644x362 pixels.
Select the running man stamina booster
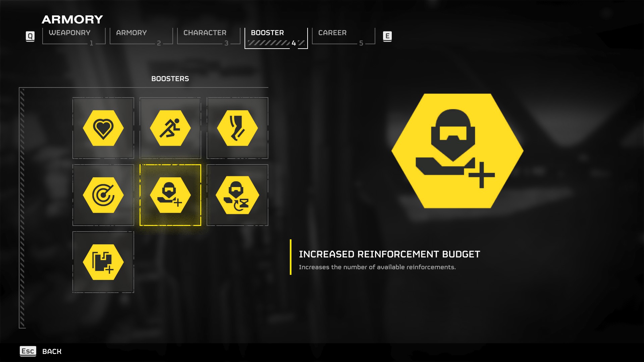170,128
